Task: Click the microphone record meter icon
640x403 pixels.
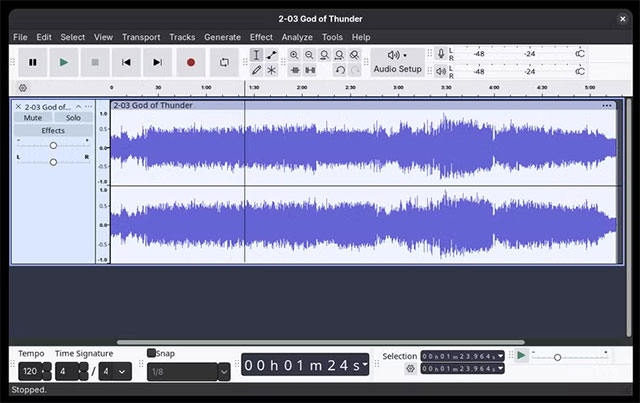Action: [441, 53]
